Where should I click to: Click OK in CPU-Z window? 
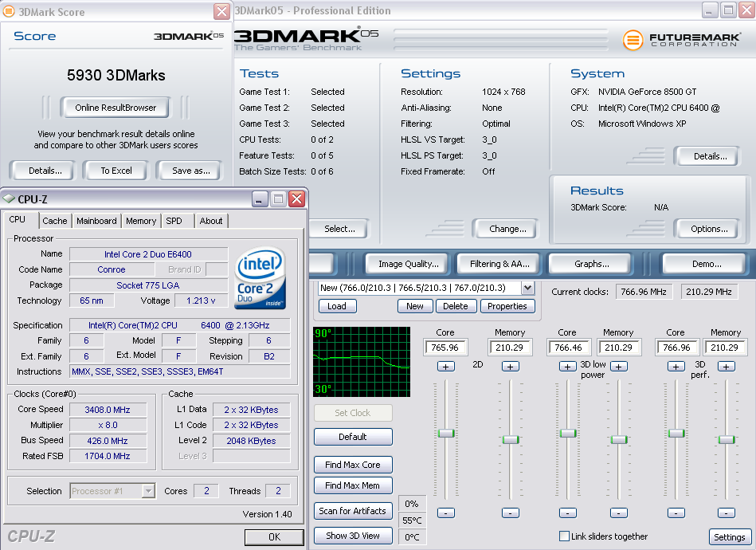pyautogui.click(x=274, y=537)
